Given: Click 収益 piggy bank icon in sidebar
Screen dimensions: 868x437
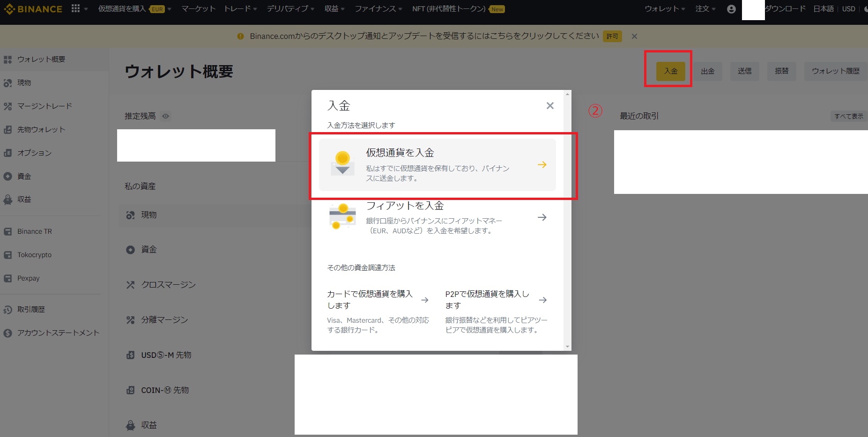Looking at the screenshot, I should [x=7, y=200].
